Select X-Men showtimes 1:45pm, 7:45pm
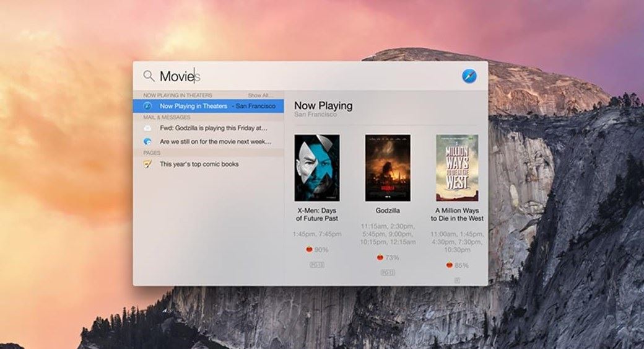The image size is (644, 349). point(317,234)
